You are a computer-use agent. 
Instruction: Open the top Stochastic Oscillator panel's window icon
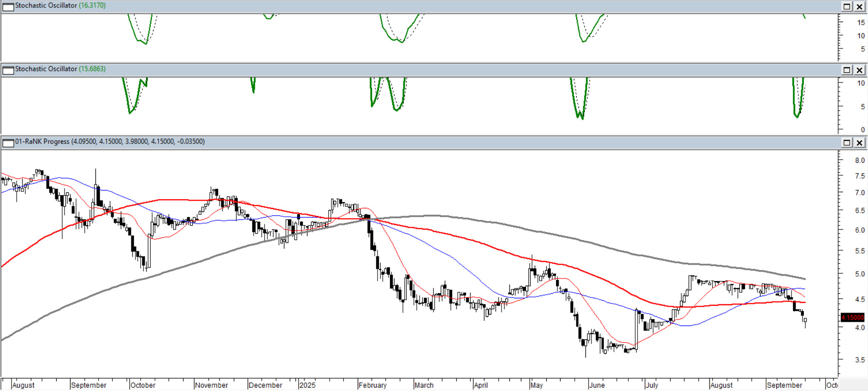coord(8,6)
